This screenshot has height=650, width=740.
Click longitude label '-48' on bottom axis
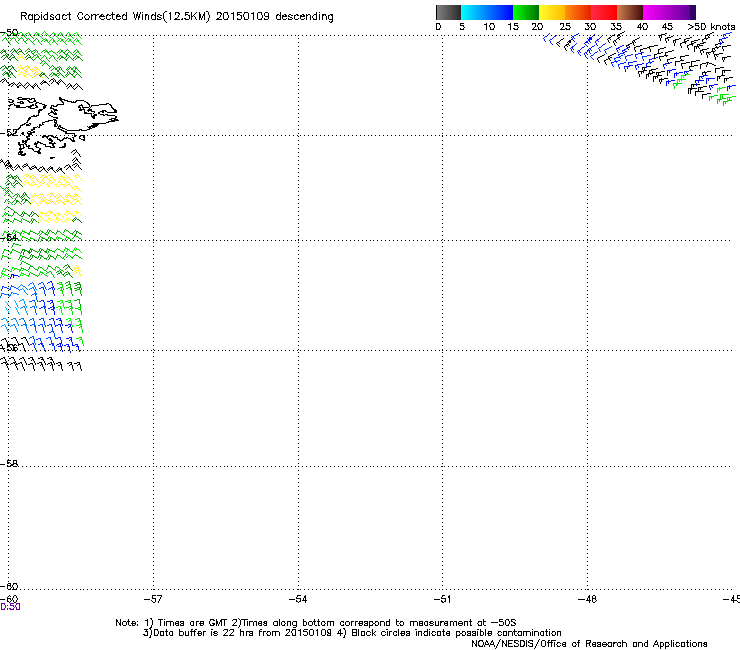pos(587,599)
